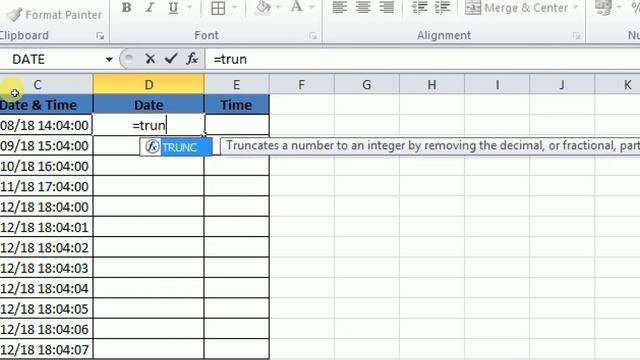
Task: Click into the formula bar text
Action: pyautogui.click(x=422, y=60)
